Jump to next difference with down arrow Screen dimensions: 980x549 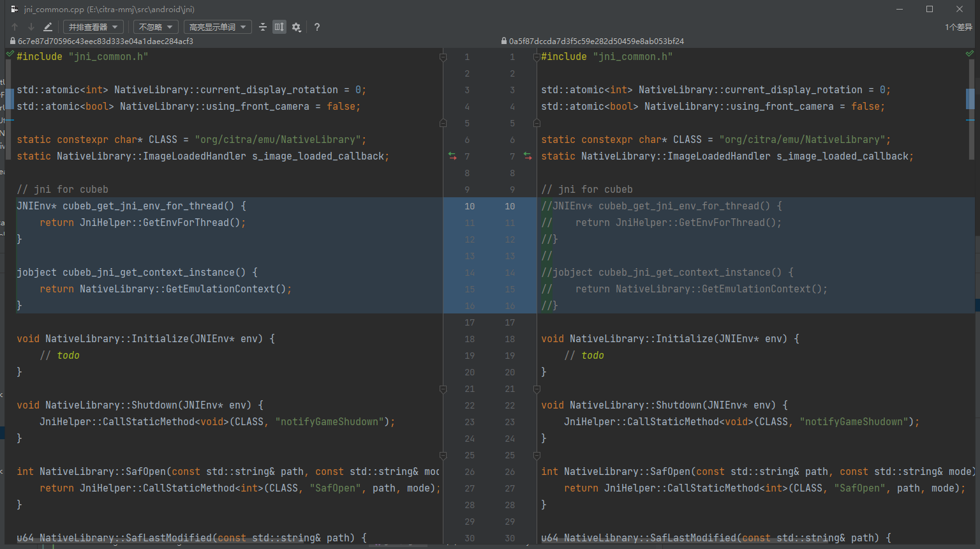click(x=30, y=27)
